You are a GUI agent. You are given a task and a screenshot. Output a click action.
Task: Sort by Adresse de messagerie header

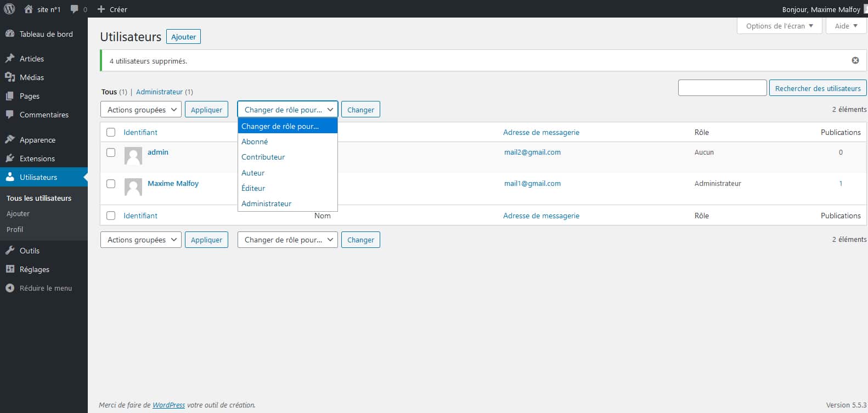point(541,132)
